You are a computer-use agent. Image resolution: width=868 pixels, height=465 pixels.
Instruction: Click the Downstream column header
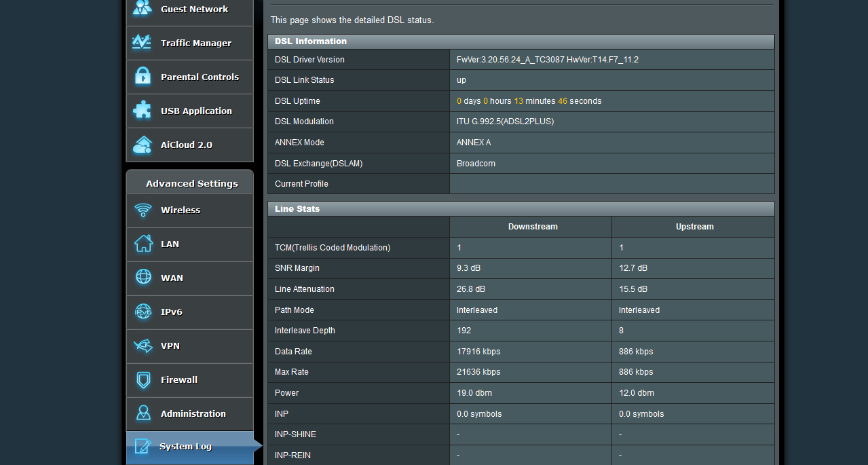click(533, 227)
